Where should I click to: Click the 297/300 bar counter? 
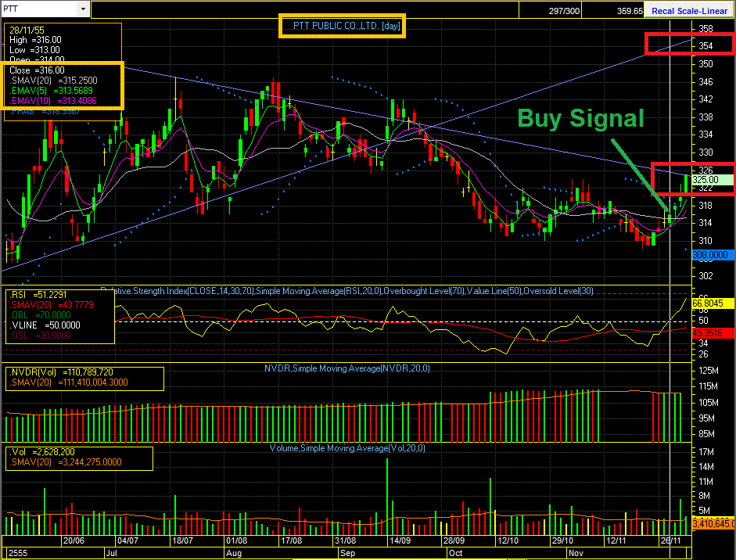(x=564, y=10)
